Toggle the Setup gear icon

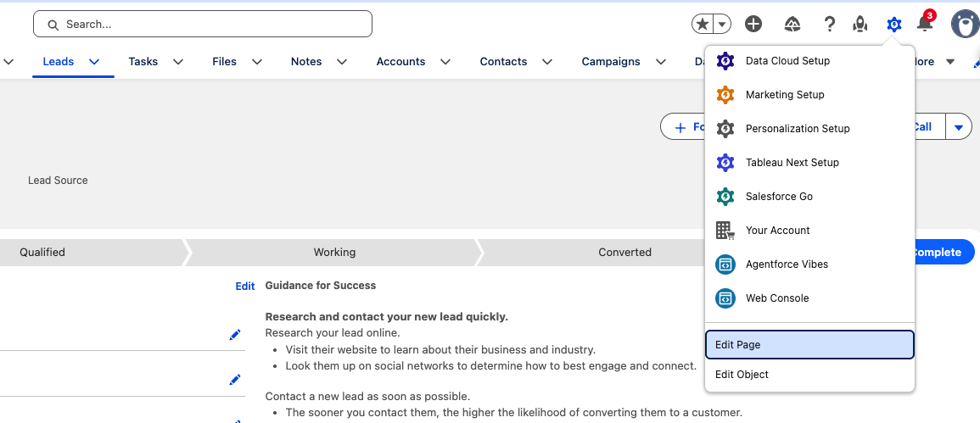894,25
